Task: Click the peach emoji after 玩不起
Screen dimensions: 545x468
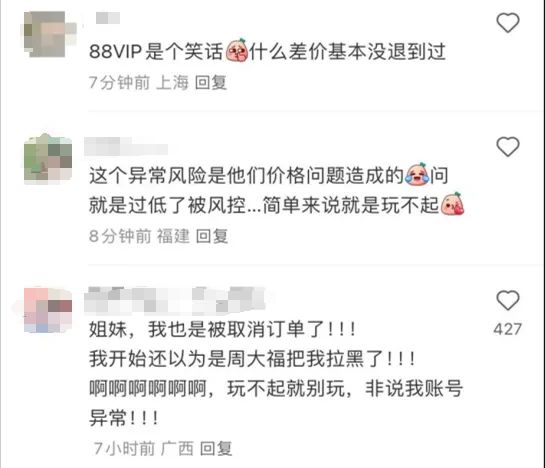Action: (x=453, y=204)
